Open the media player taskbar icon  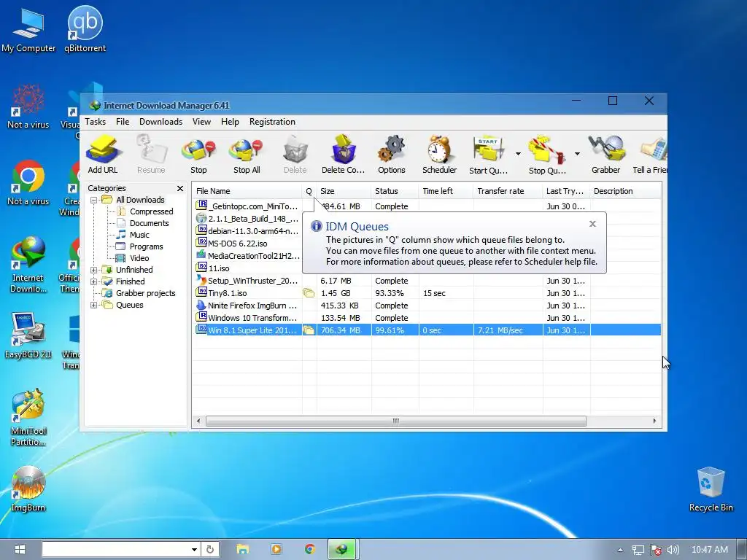[x=276, y=550]
